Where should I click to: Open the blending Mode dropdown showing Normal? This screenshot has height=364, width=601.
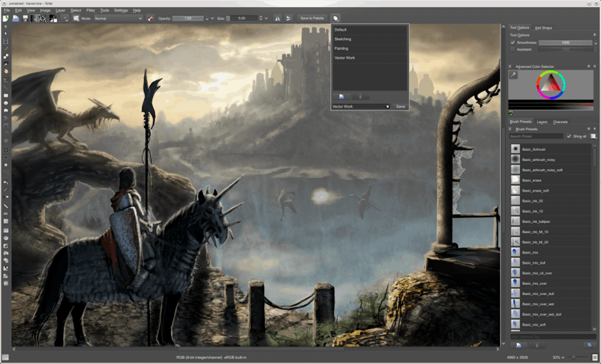coord(118,18)
